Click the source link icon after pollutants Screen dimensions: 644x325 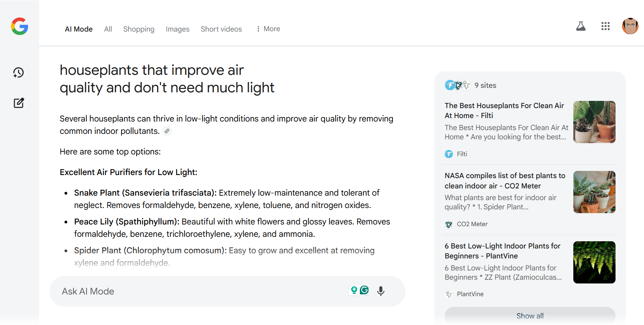point(167,131)
